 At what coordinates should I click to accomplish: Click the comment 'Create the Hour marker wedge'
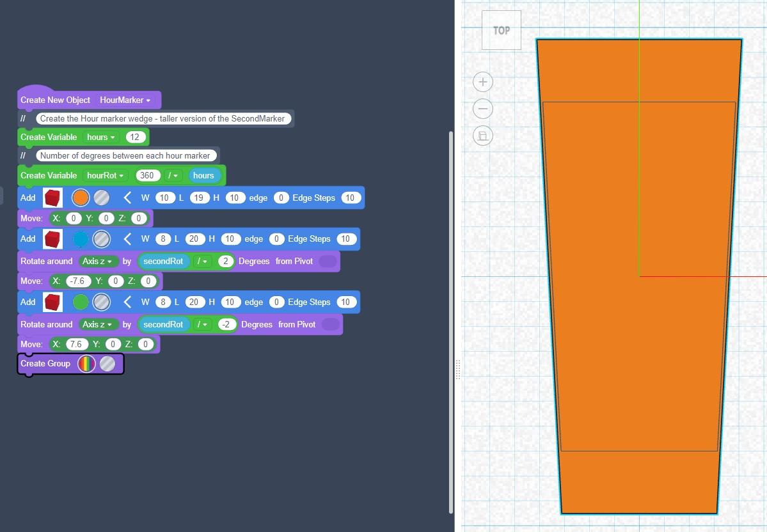click(x=163, y=119)
